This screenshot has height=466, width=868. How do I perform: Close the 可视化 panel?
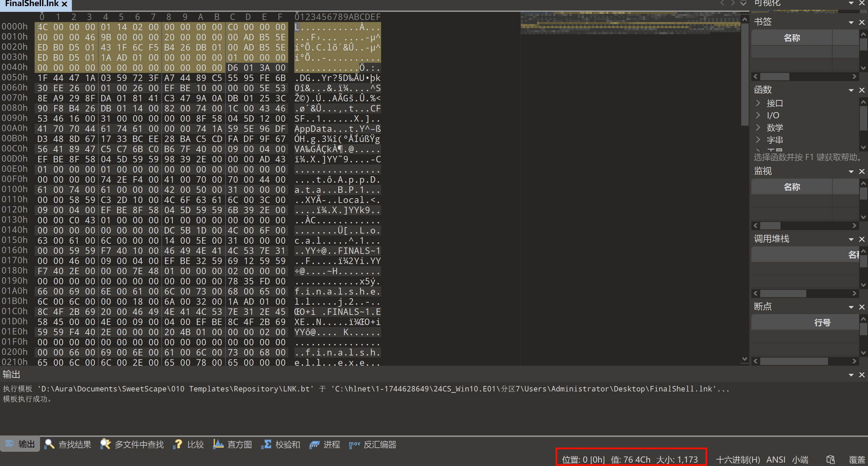[862, 3]
